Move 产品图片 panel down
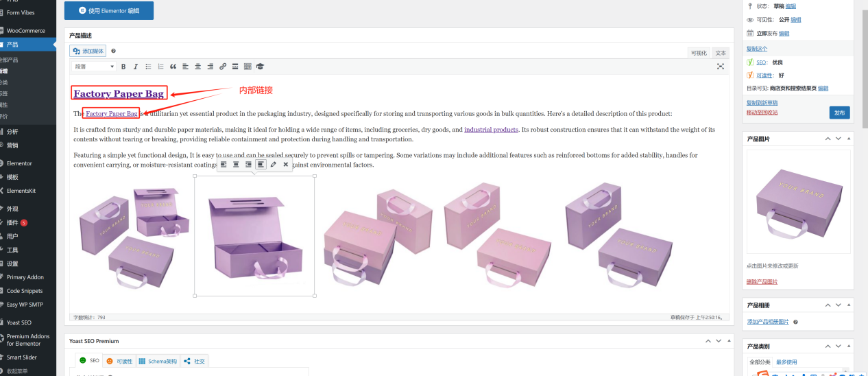Viewport: 868px width, 376px height. (837, 139)
